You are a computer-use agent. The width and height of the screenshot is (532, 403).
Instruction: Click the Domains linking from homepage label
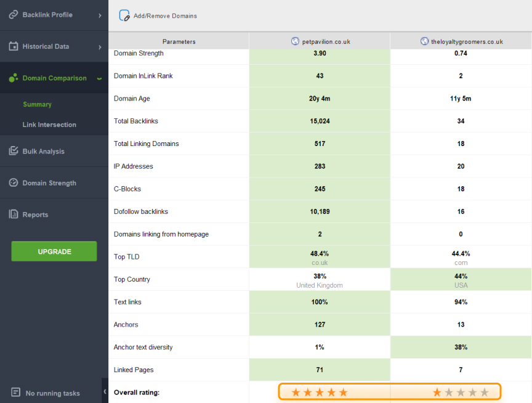(x=161, y=234)
